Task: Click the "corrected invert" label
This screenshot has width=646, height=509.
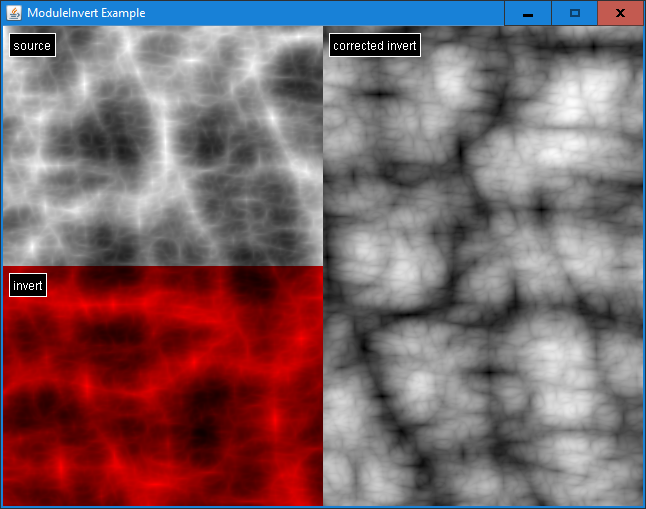Action: click(x=375, y=46)
